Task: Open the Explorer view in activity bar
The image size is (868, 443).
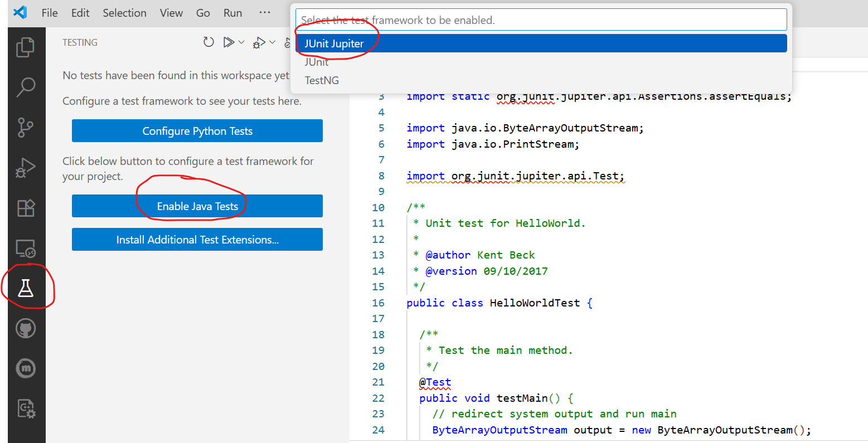Action: (26, 47)
